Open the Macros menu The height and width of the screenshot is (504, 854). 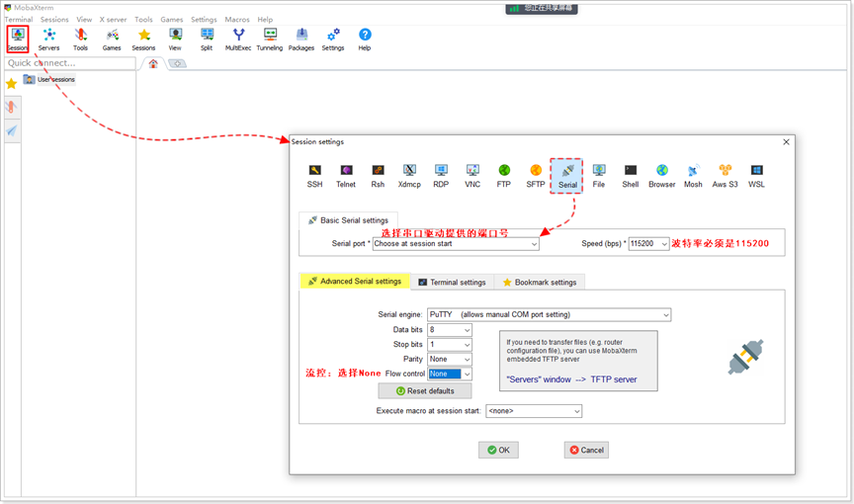pyautogui.click(x=237, y=20)
